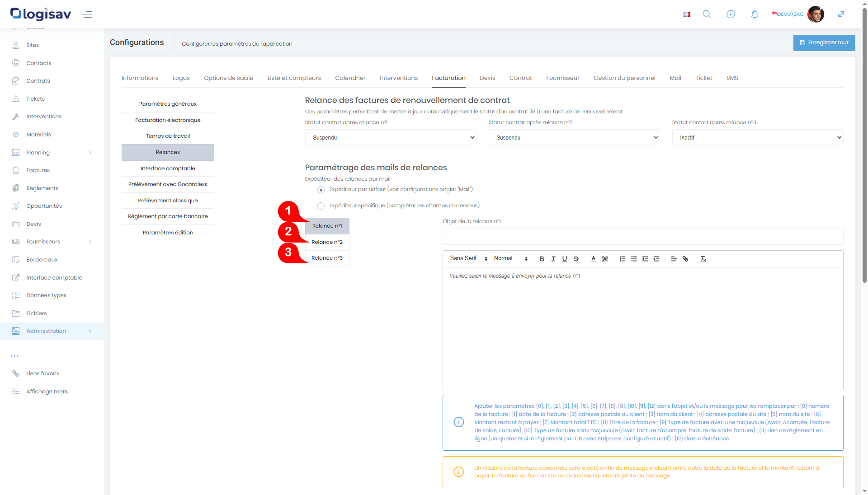This screenshot has height=495, width=868.
Task: Toggle bold formatting in editor
Action: (x=542, y=259)
